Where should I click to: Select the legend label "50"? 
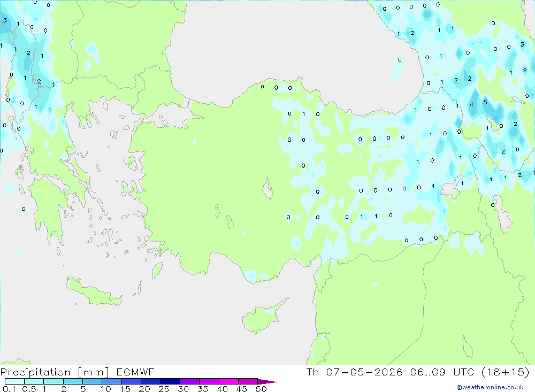261,389
